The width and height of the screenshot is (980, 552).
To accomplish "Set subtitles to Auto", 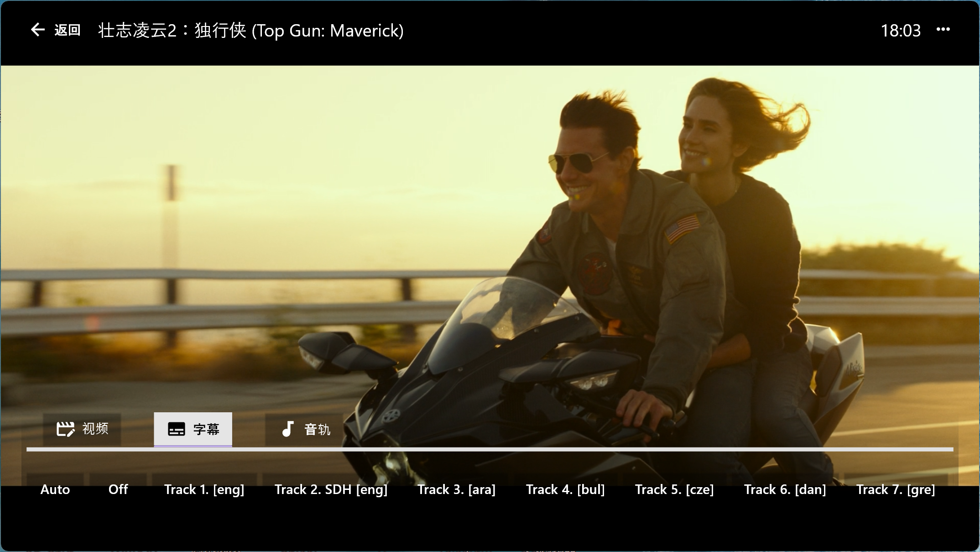I will pyautogui.click(x=55, y=489).
